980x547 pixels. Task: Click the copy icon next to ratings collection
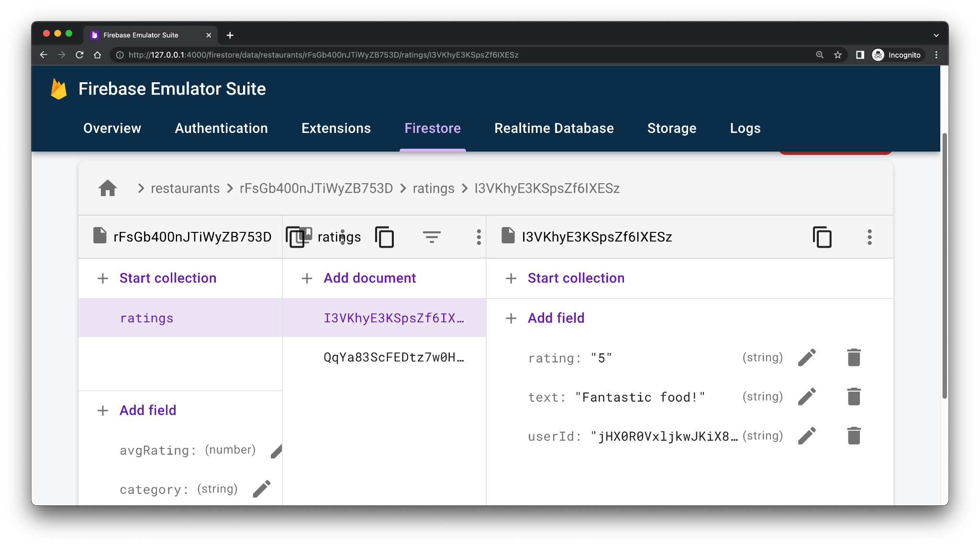pyautogui.click(x=385, y=237)
